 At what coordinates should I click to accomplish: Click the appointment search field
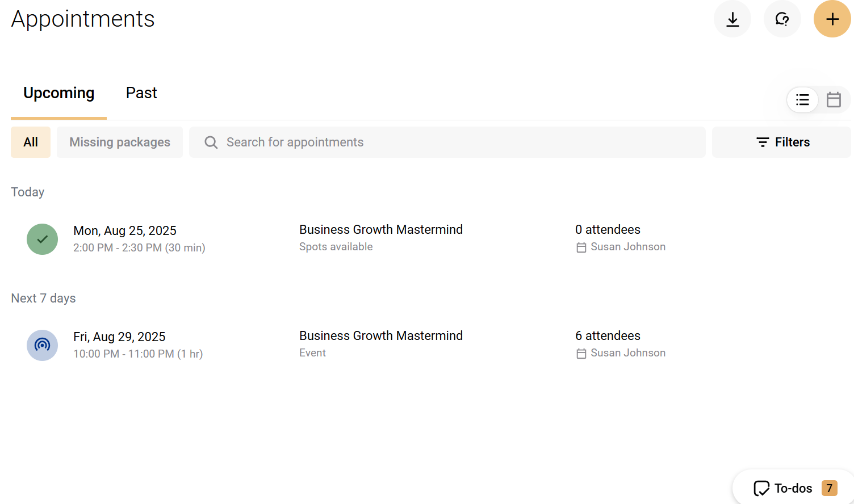pos(397,142)
